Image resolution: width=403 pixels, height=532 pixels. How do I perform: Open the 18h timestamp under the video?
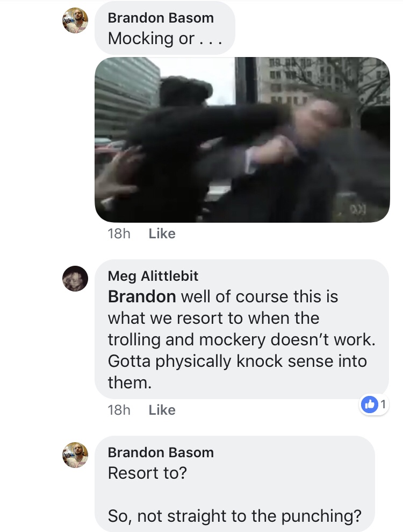119,233
